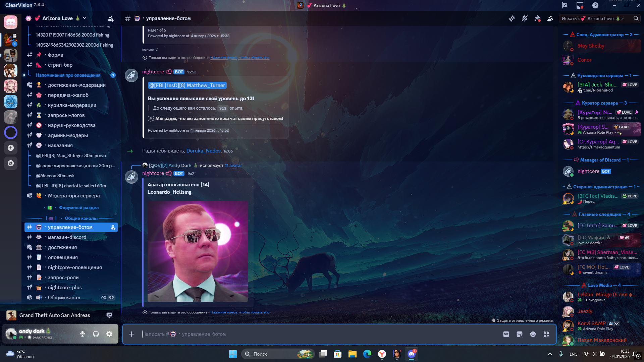Collapse the Форумный раздел category

tap(78, 207)
